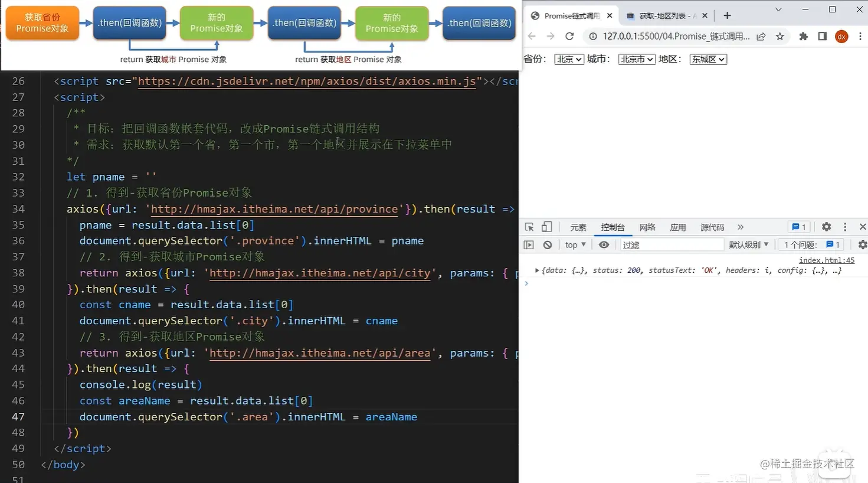Click the axios CDN script URL
This screenshot has height=483, width=868.
point(307,81)
